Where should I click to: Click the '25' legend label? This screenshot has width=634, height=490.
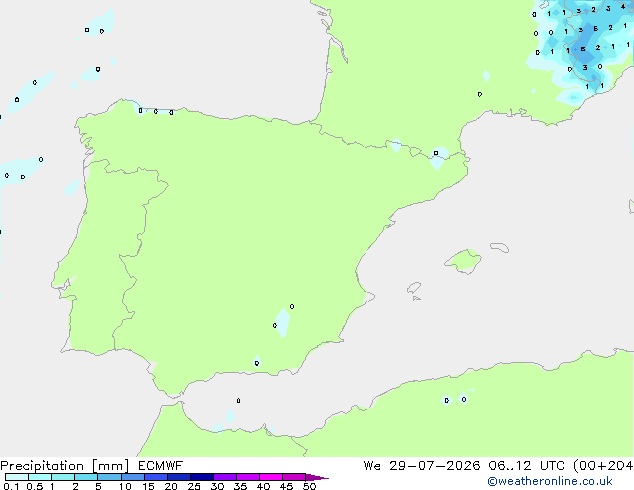[x=194, y=486]
